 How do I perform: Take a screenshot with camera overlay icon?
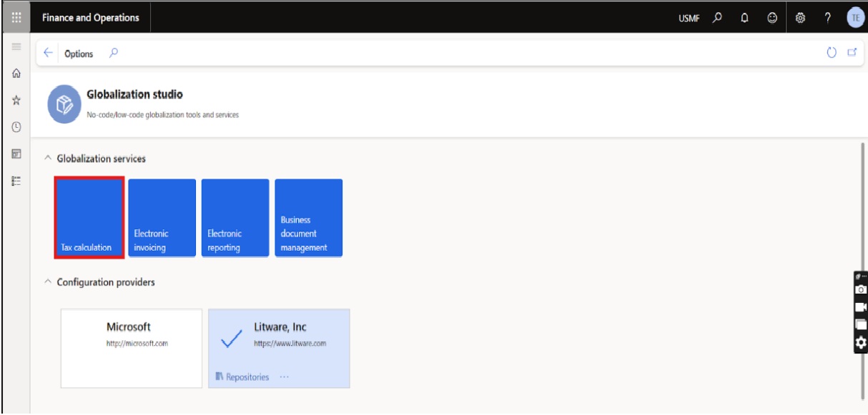coord(861,289)
